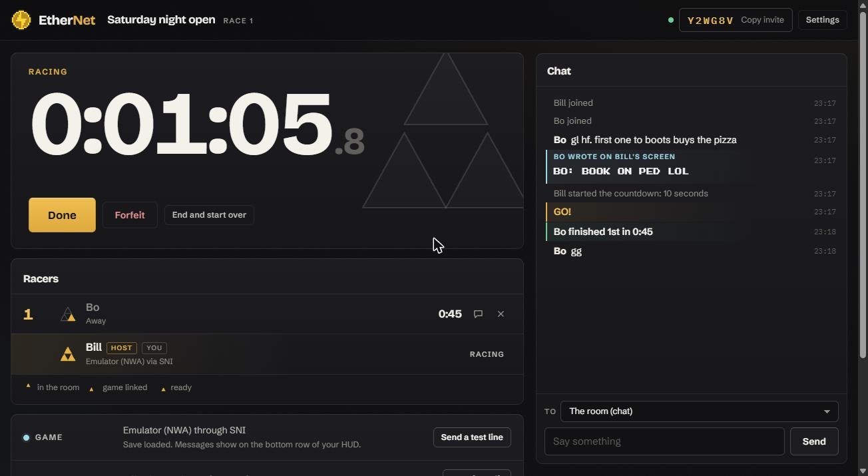Click 'BO: BOOK ON PED LOL' message
The width and height of the screenshot is (868, 476).
621,171
